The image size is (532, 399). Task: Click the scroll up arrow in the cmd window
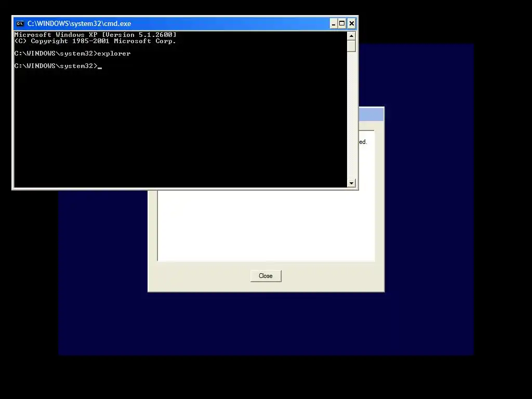coord(351,36)
